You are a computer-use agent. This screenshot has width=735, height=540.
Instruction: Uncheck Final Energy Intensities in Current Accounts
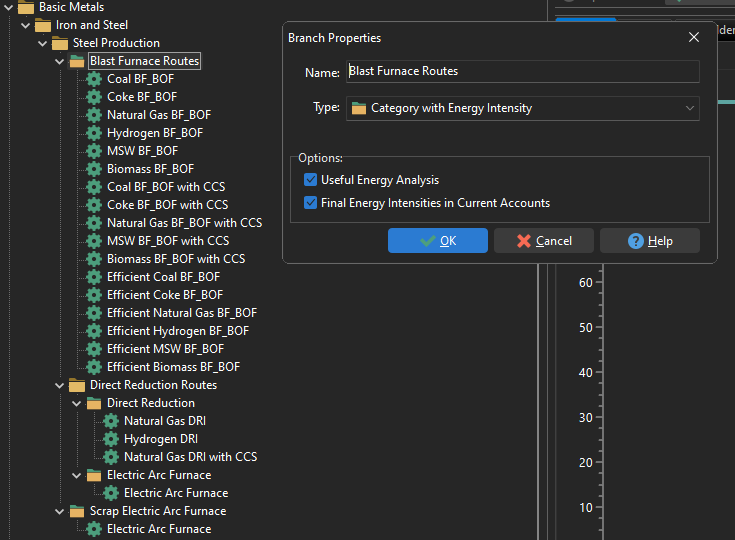(x=310, y=203)
